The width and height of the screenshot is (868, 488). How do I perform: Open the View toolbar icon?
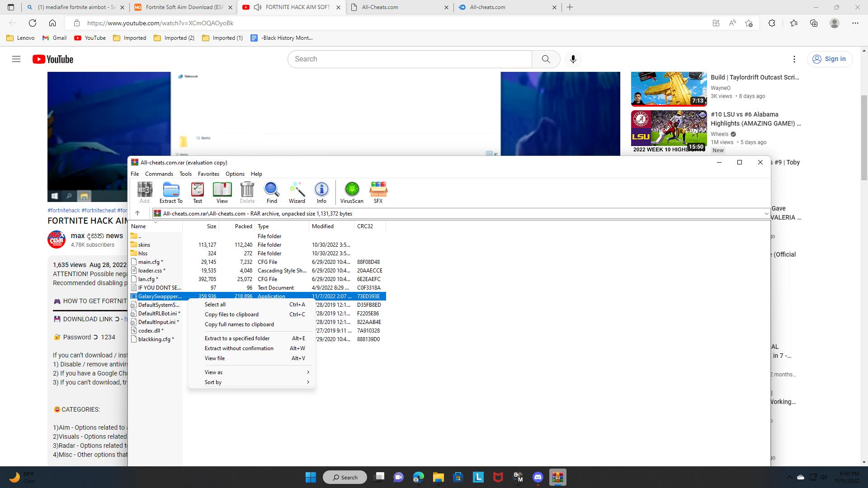(222, 192)
